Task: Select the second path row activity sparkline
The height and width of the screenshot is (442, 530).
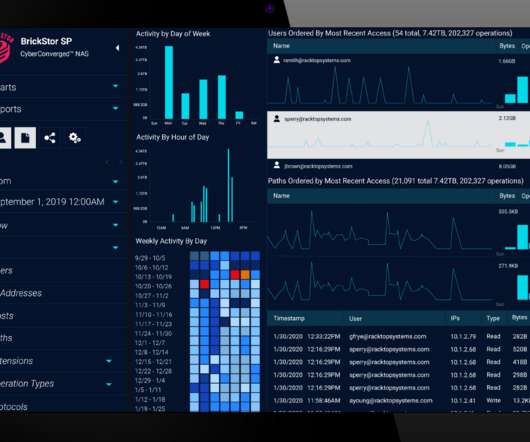Action: click(380, 281)
